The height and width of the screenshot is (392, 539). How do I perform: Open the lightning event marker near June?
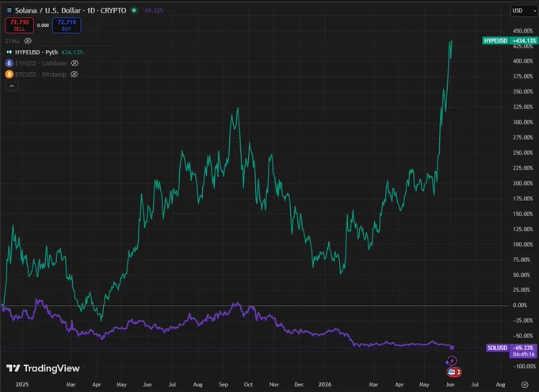pyautogui.click(x=451, y=361)
